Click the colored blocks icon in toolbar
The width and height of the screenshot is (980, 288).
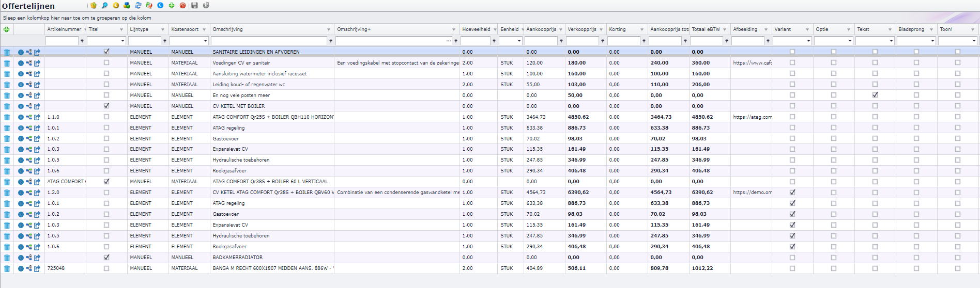[x=127, y=5]
